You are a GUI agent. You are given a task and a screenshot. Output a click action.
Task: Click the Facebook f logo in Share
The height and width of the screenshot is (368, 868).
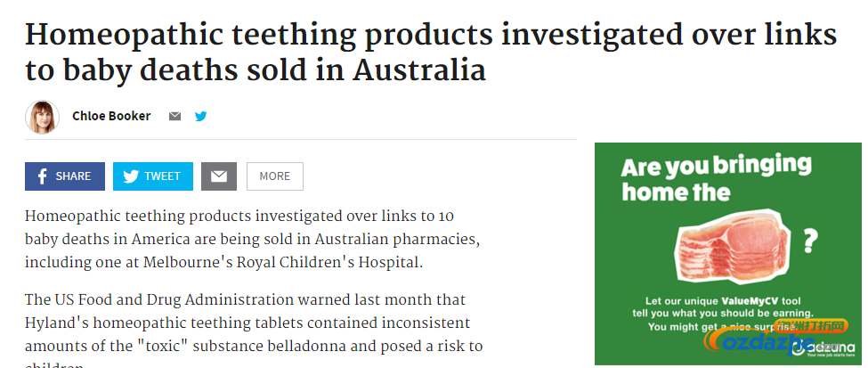[x=42, y=176]
